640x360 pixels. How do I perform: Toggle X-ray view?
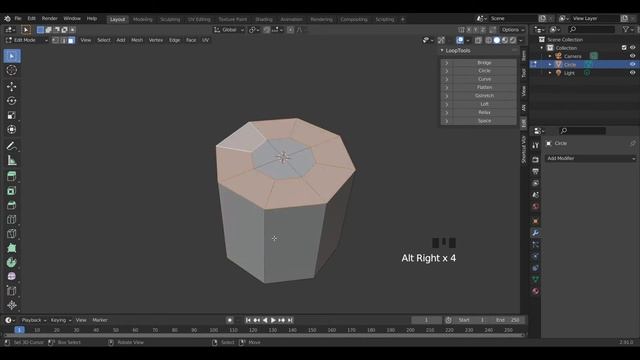478,40
